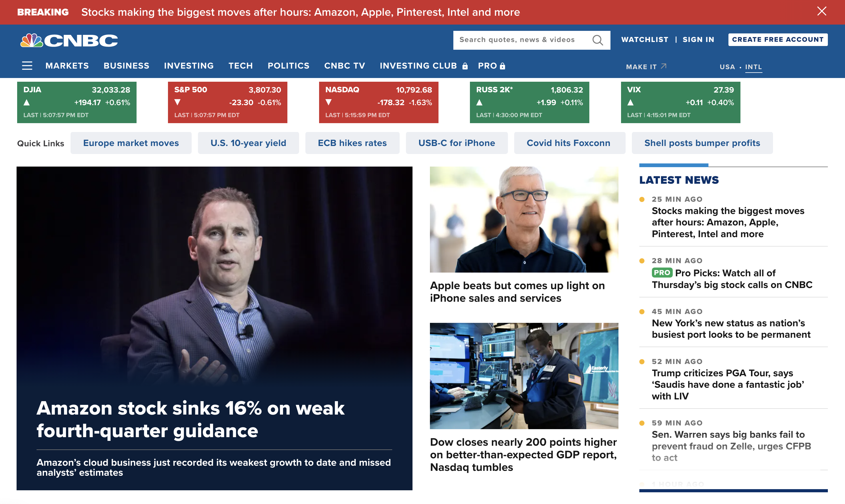Click the green PRO badge in Latest News

click(x=662, y=272)
